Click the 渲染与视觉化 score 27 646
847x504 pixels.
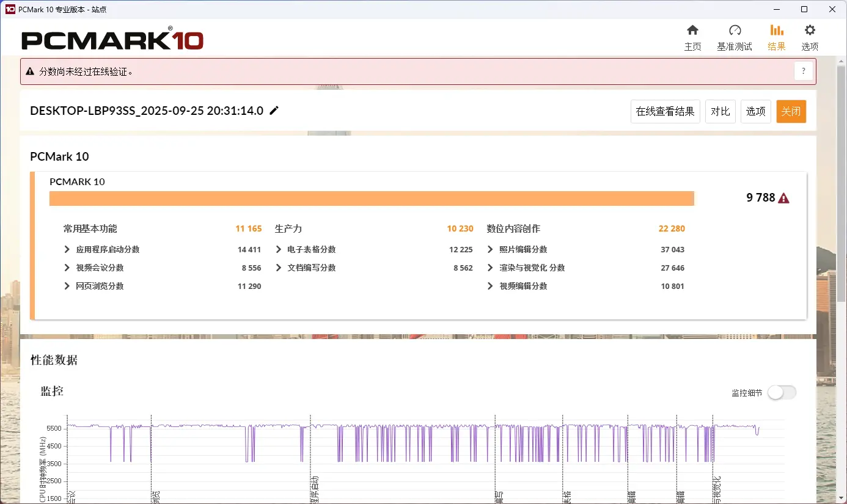(673, 268)
